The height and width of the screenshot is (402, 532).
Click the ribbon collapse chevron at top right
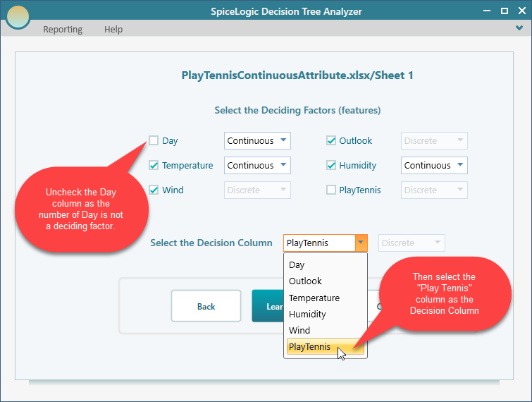pos(519,28)
